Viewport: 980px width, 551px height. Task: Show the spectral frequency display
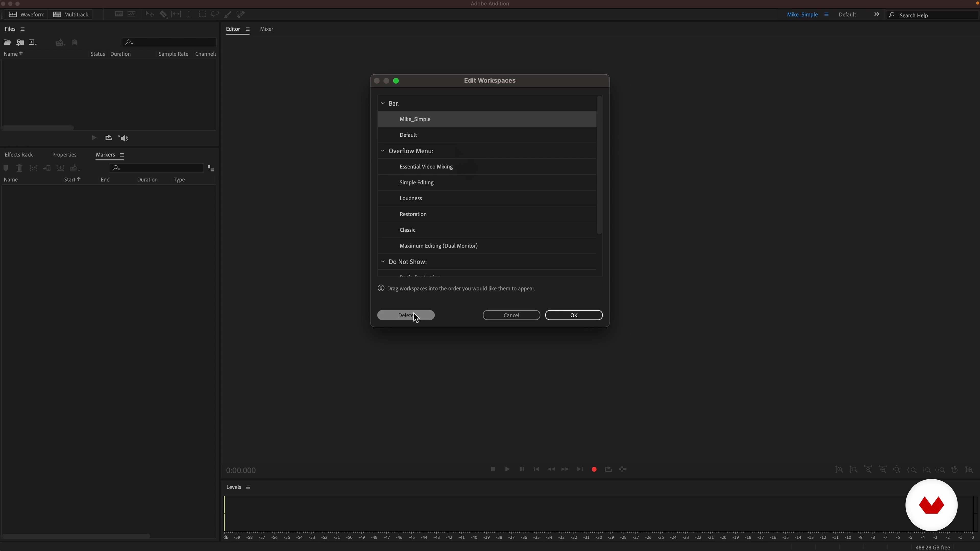click(119, 14)
